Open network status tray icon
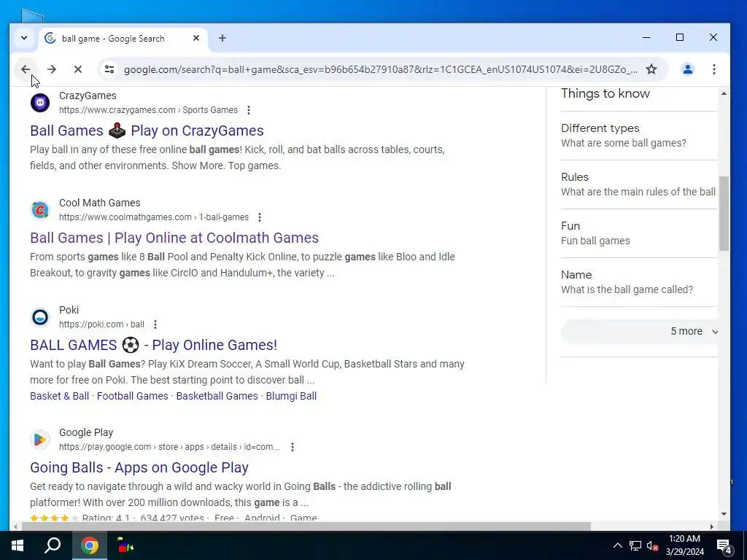747x560 pixels. click(635, 545)
